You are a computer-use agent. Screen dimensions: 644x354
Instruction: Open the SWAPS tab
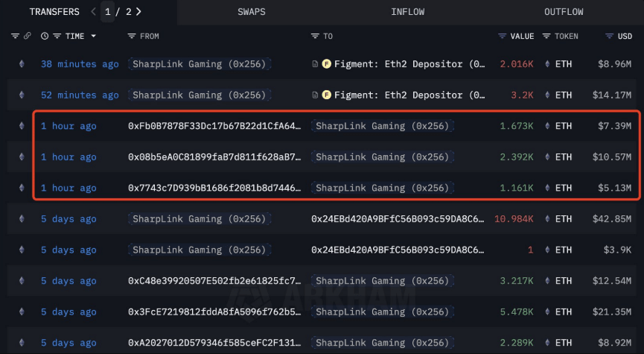coord(252,12)
